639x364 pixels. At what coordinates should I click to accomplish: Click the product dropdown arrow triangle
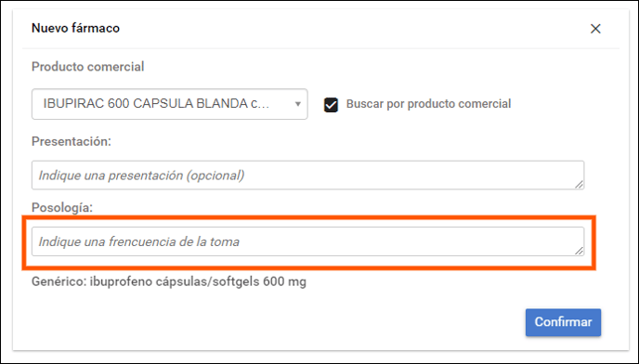pos(298,104)
